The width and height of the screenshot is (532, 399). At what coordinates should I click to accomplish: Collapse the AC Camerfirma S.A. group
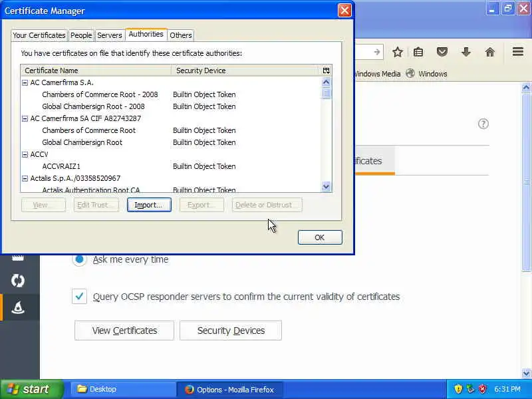(x=25, y=82)
